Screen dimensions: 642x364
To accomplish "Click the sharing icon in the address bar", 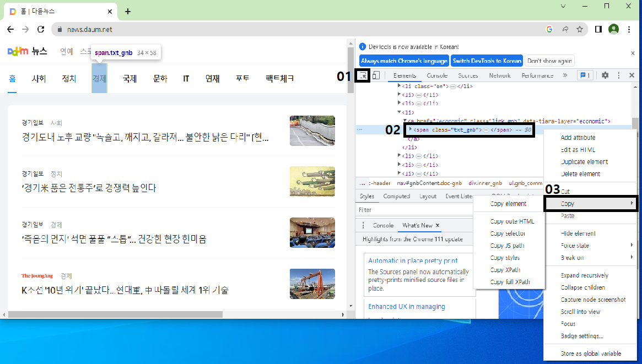I will (565, 30).
